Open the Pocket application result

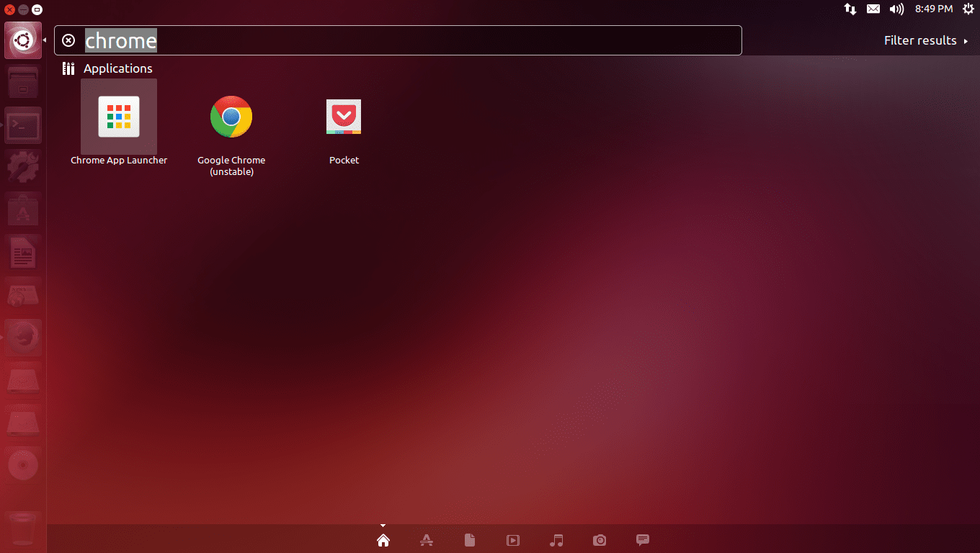tap(344, 117)
